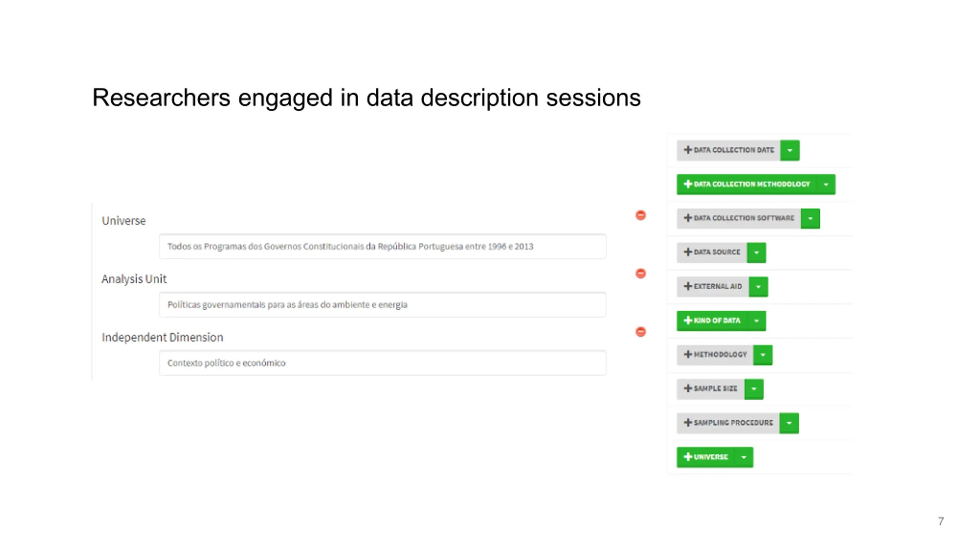Add the Data Source descriptor
Image resolution: width=980 pixels, height=551 pixels.
712,252
